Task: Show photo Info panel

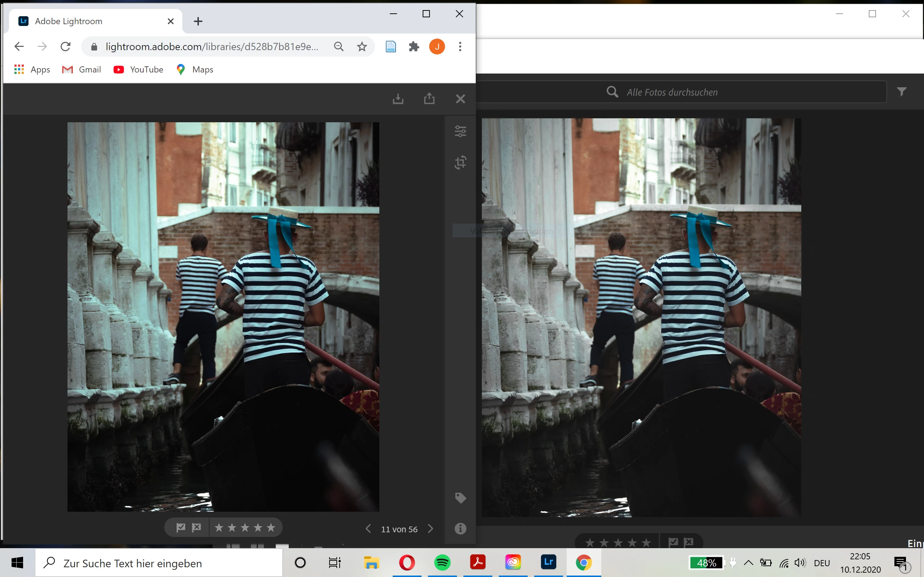Action: (460, 529)
